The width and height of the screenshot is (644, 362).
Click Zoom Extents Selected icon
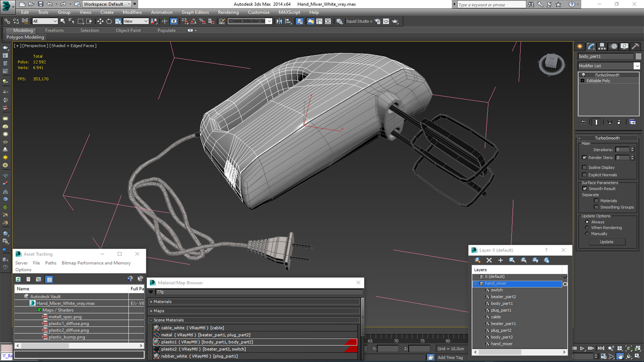pyautogui.click(x=629, y=349)
